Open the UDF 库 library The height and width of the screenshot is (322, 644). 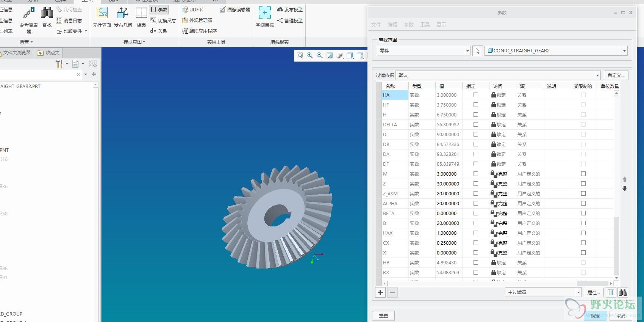pos(193,9)
